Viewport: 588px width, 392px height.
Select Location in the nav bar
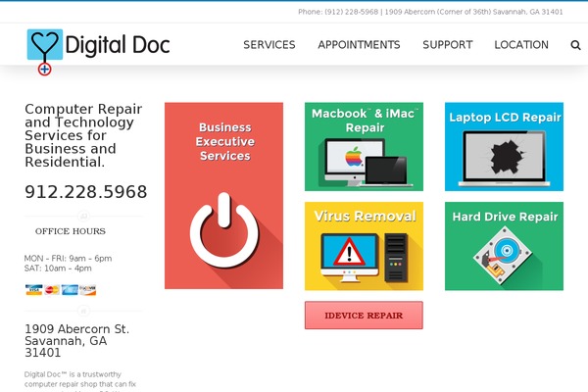521,45
